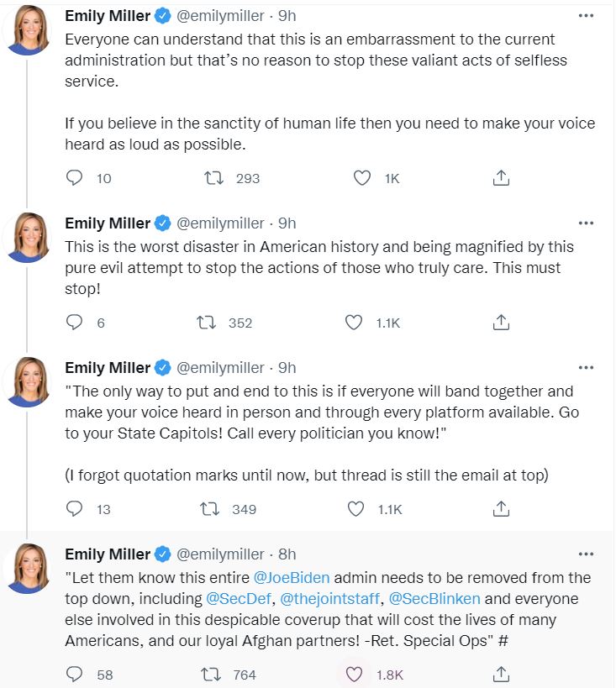The height and width of the screenshot is (688, 616).
Task: Share the tweet about valiant acts of service
Action: [500, 178]
